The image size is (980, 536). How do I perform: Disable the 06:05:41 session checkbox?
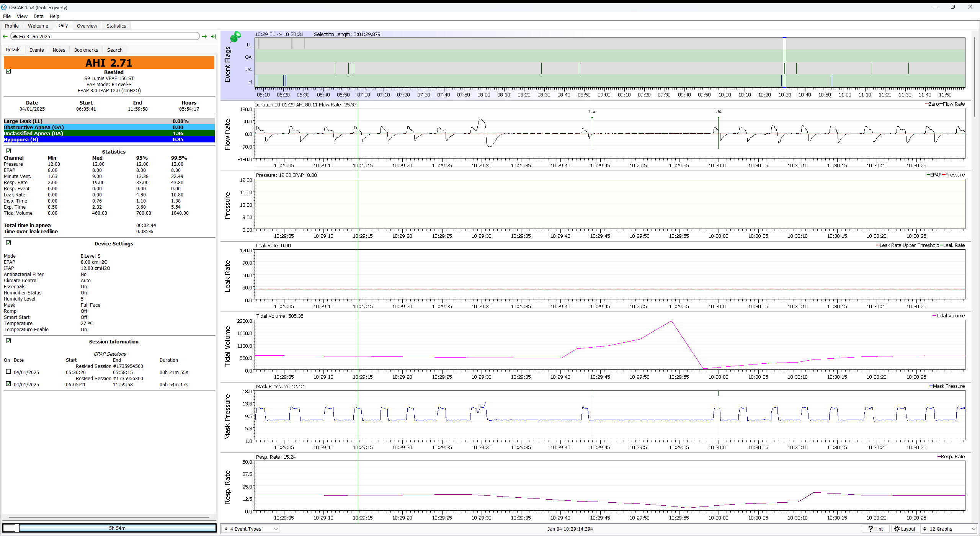coord(8,384)
